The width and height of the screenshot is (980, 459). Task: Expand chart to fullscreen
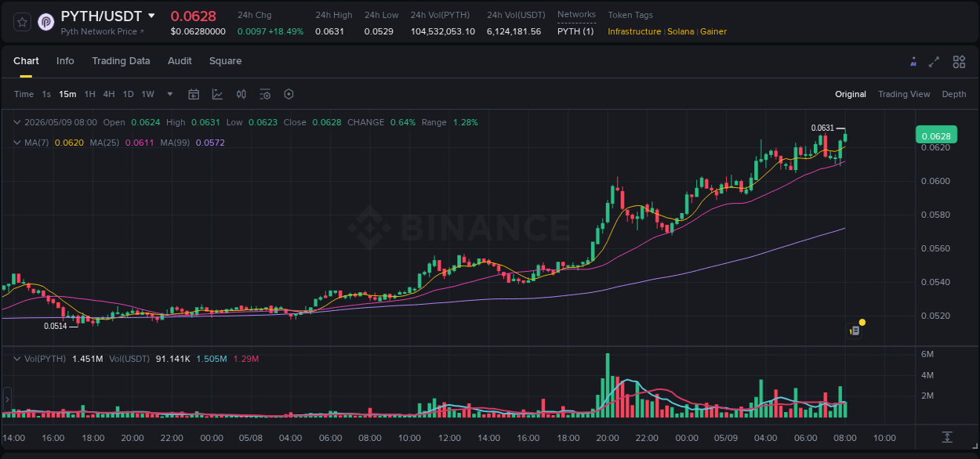[x=934, y=62]
